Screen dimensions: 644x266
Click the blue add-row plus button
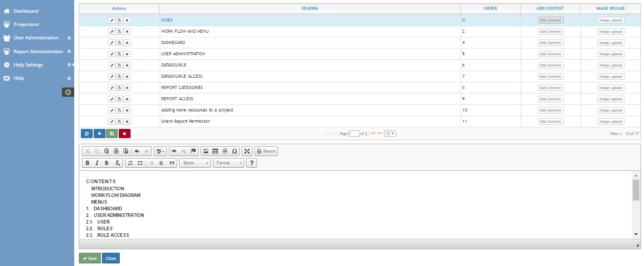click(99, 134)
